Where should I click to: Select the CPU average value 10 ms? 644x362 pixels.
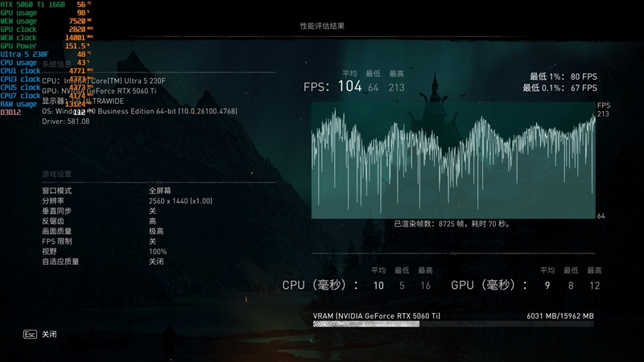378,286
